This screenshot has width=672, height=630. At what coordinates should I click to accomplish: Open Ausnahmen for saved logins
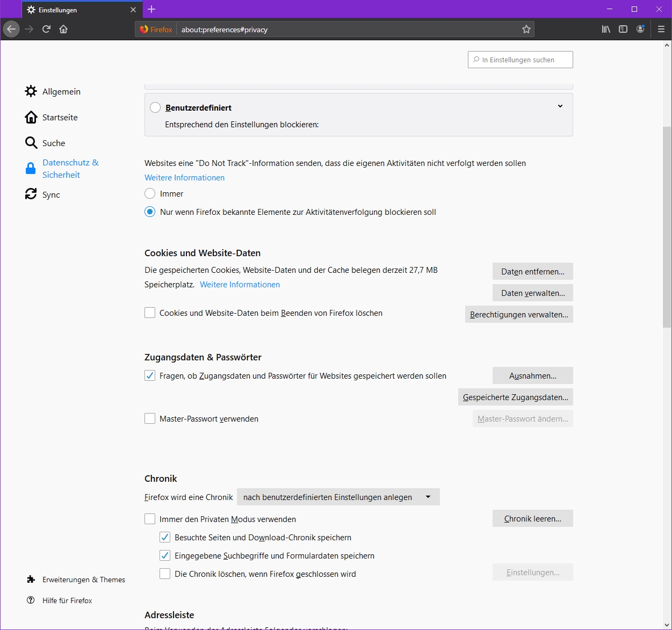(533, 375)
